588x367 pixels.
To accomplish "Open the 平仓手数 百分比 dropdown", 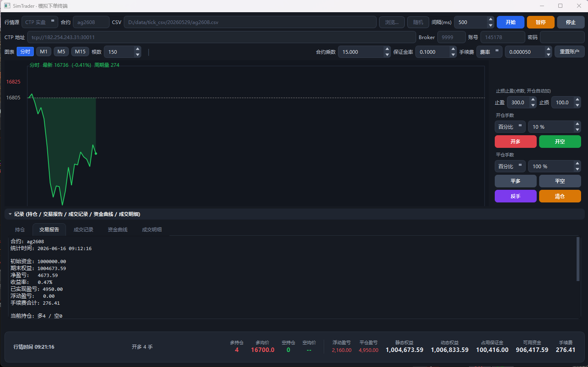I will (510, 166).
